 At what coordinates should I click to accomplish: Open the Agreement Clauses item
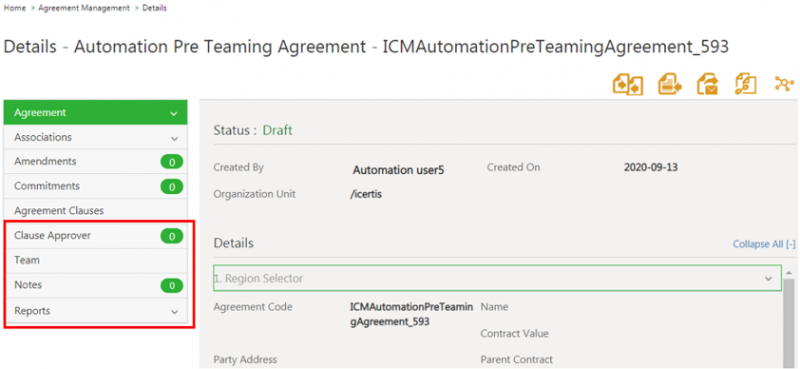coord(95,211)
